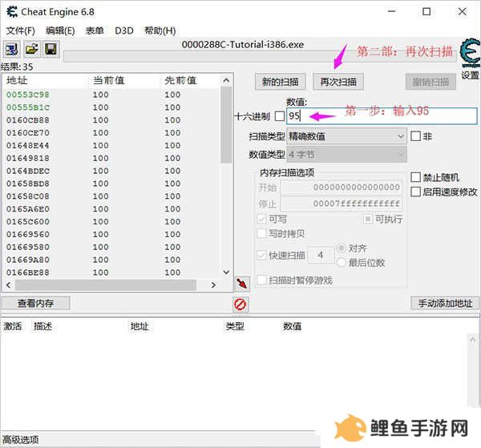481x448 pixels.
Task: Select address 0165C600 in results
Action: [x=111, y=221]
